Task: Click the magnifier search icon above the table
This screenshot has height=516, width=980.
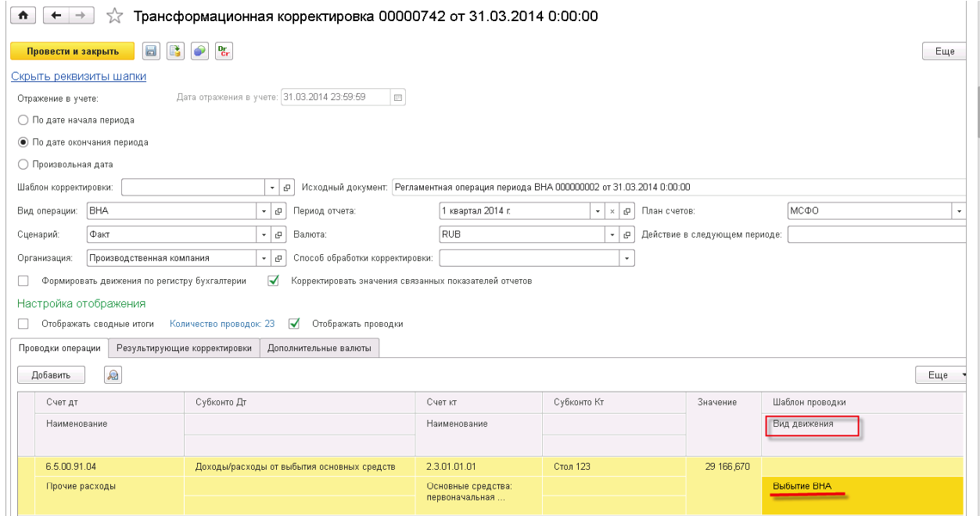Action: 113,374
